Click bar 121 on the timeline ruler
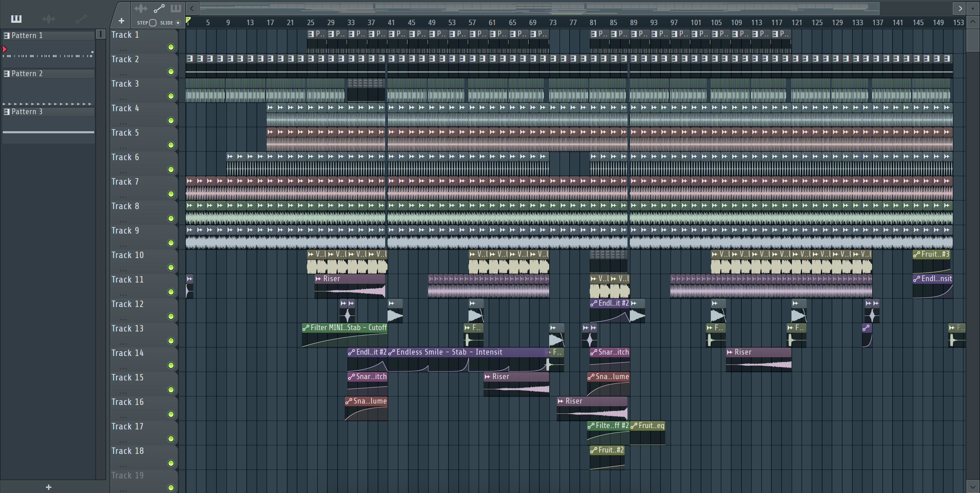Screen dimensions: 980x493 point(797,22)
